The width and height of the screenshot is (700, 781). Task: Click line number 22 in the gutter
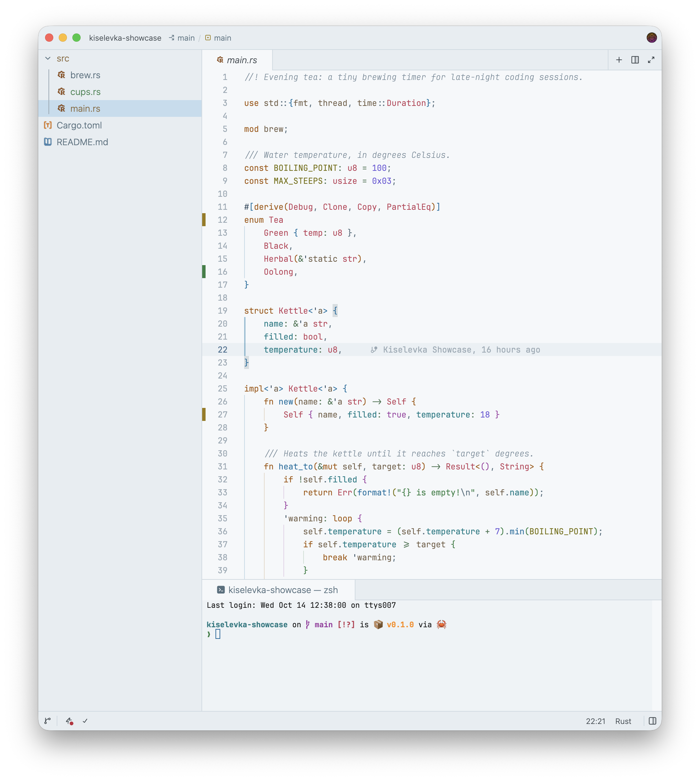(223, 350)
